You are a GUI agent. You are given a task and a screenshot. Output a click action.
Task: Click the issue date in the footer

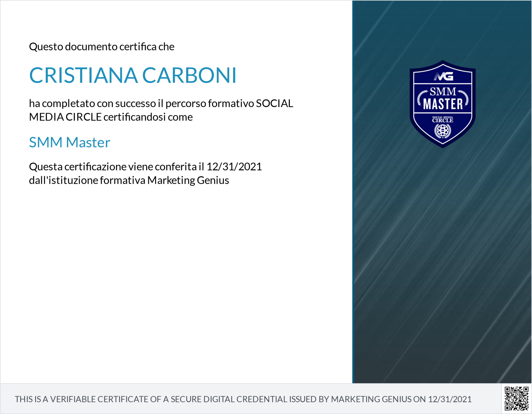pyautogui.click(x=449, y=399)
